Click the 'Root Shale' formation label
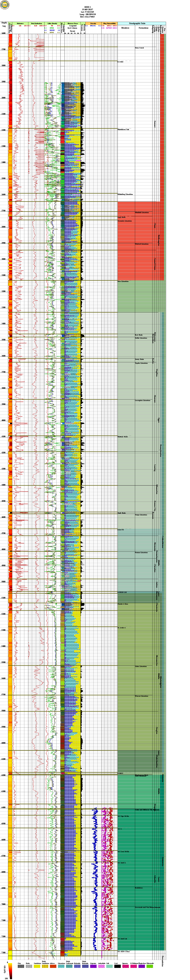Screen dimensions: 190x980 click(139, 335)
